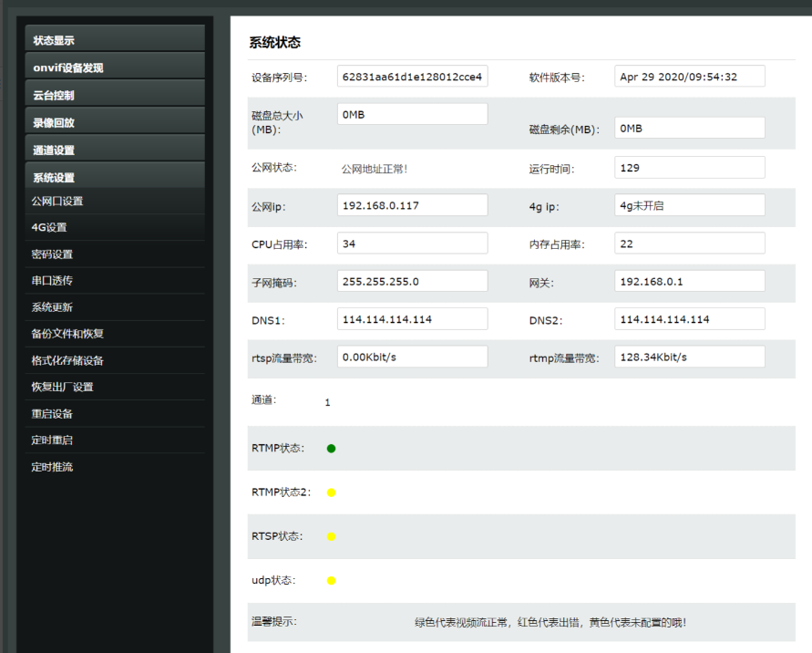The width and height of the screenshot is (812, 653).
Task: Open the 状态显示 menu section
Action: 115,38
